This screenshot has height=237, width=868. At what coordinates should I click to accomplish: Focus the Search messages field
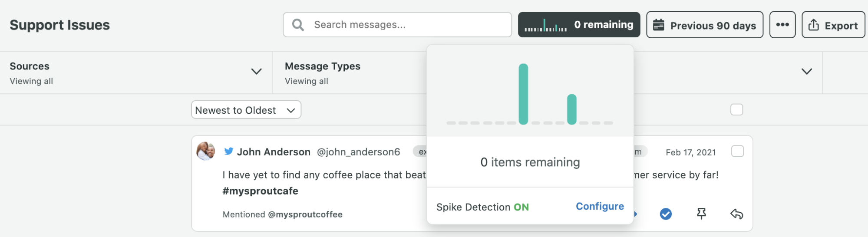click(x=397, y=25)
